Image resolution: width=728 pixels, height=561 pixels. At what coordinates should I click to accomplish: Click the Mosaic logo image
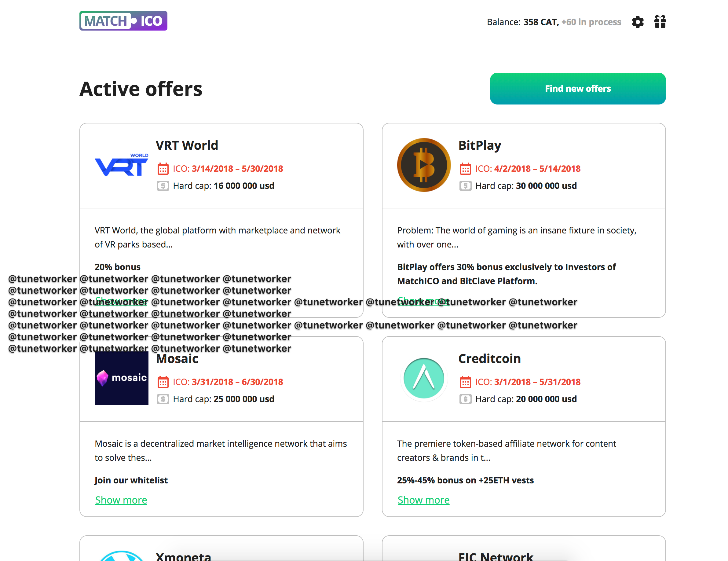pos(121,378)
